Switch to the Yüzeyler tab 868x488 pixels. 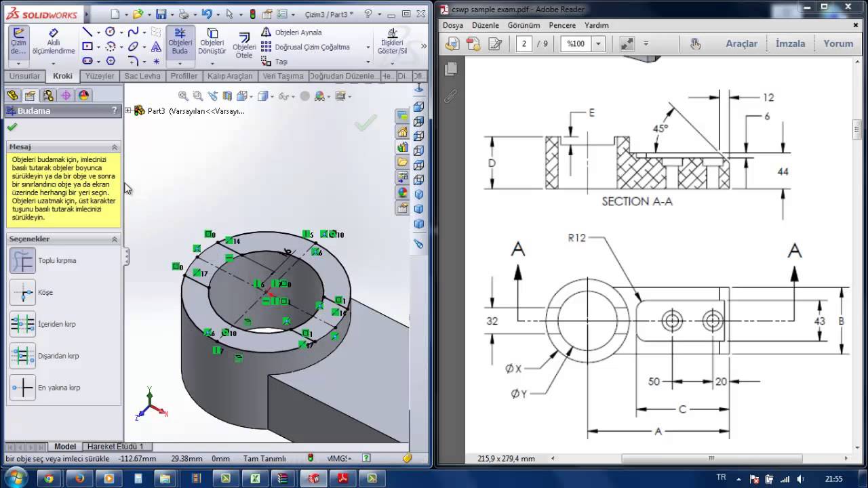(100, 76)
